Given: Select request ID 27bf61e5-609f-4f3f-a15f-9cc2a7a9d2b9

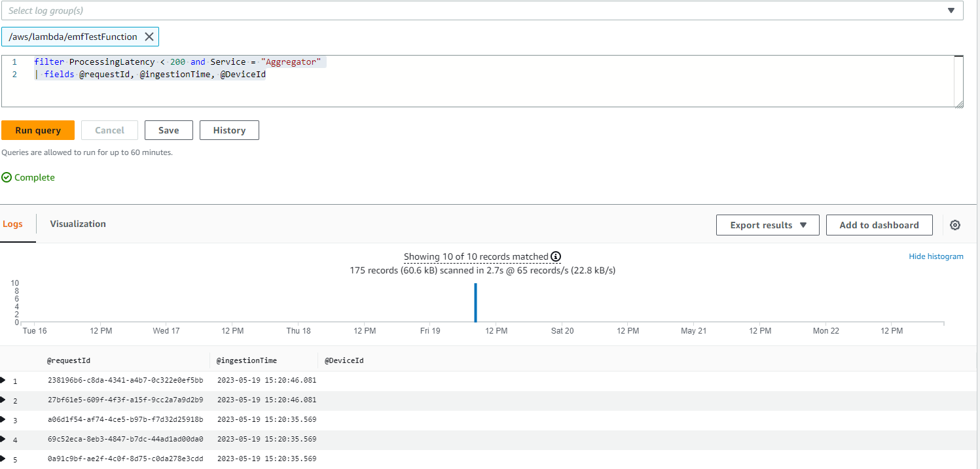Looking at the screenshot, I should pyautogui.click(x=126, y=400).
